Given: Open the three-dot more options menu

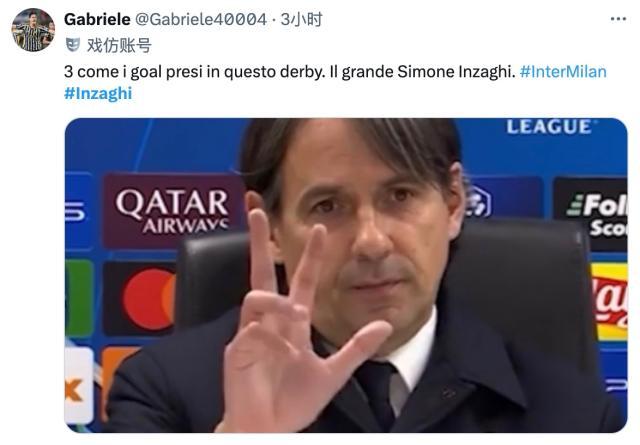Looking at the screenshot, I should pyautogui.click(x=618, y=19).
